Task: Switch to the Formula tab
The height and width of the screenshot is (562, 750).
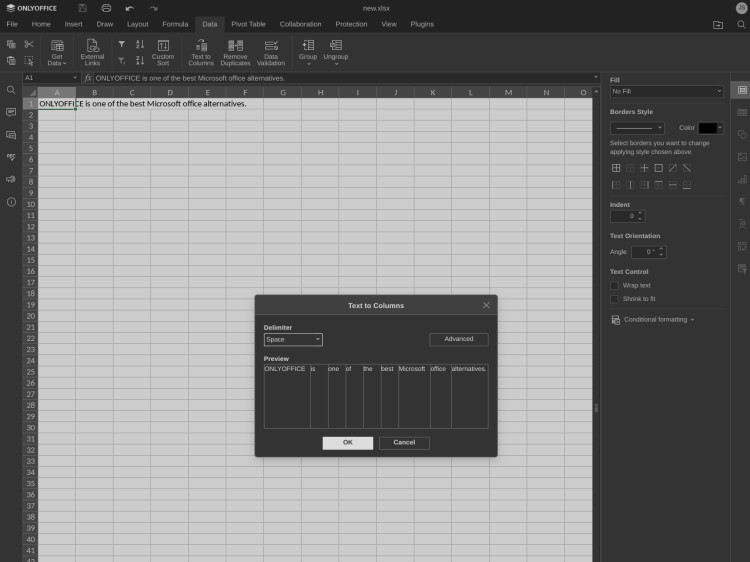Action: coord(175,24)
